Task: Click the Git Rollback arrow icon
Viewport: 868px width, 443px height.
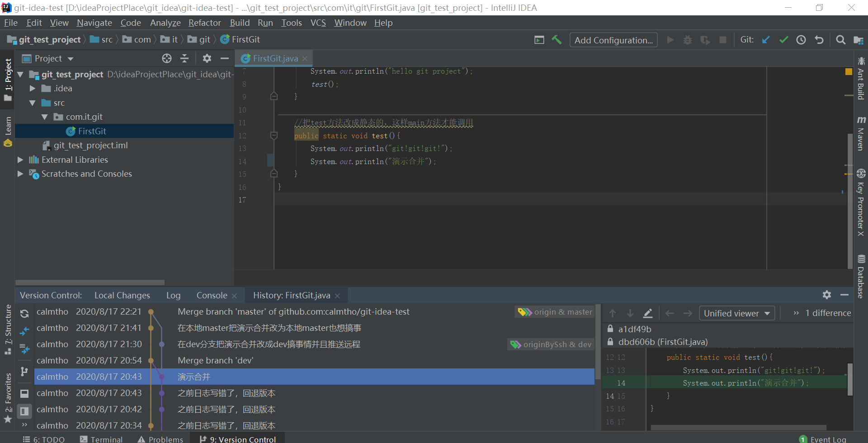Action: click(819, 40)
